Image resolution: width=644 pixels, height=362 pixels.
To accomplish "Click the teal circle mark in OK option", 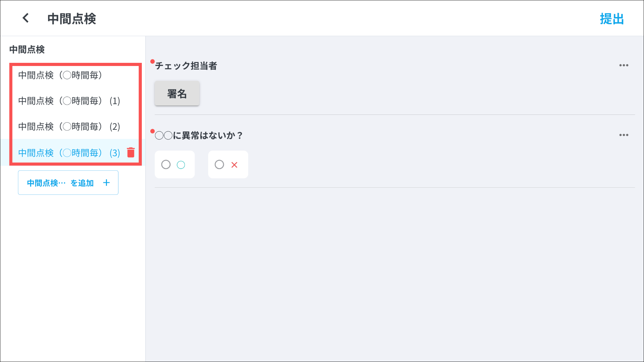I will pyautogui.click(x=181, y=165).
